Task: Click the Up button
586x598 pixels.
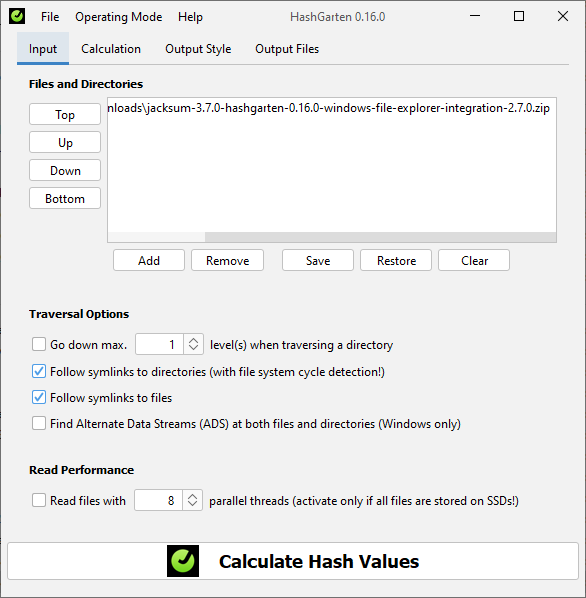Action: point(65,142)
